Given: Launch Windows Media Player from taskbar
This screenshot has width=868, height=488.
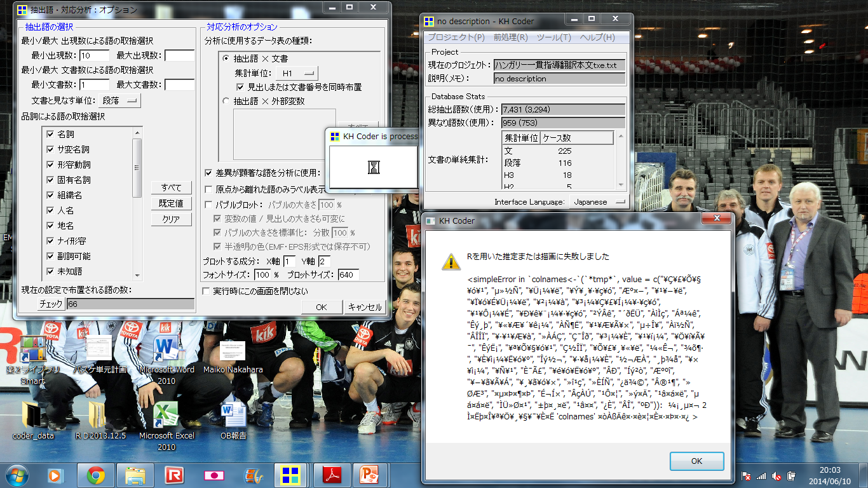Looking at the screenshot, I should (x=55, y=475).
